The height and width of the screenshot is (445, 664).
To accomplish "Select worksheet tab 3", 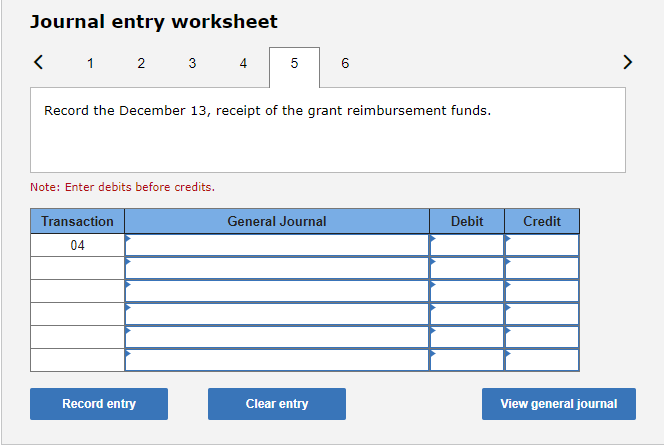I will (x=192, y=64).
